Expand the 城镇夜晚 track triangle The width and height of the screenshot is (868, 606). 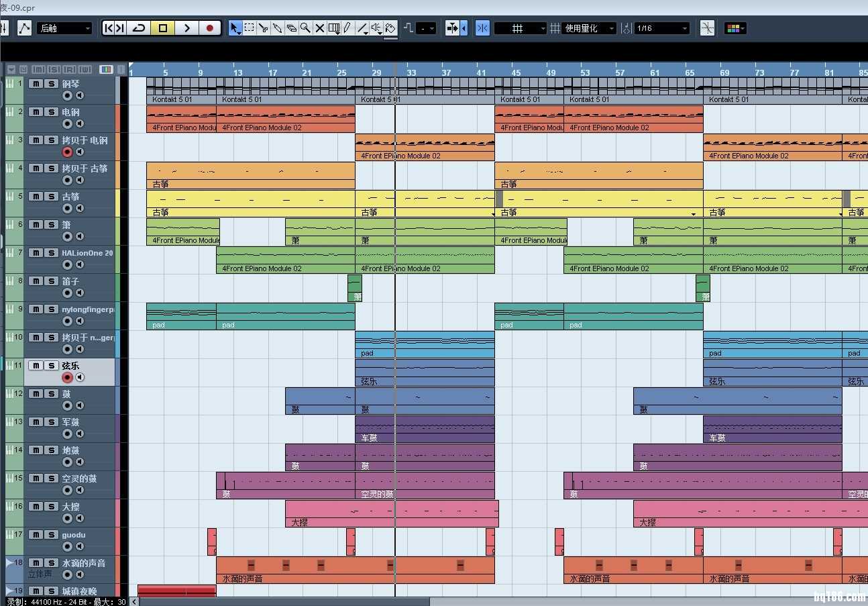[9, 590]
